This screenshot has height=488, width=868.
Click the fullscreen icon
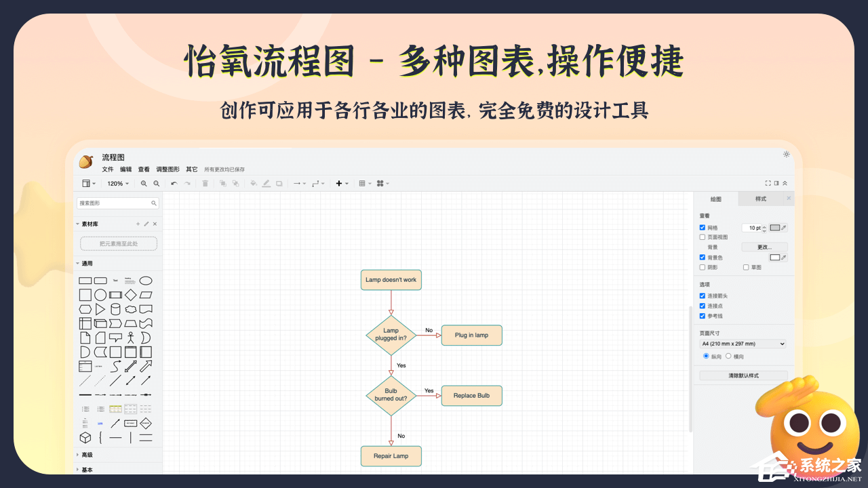(768, 183)
